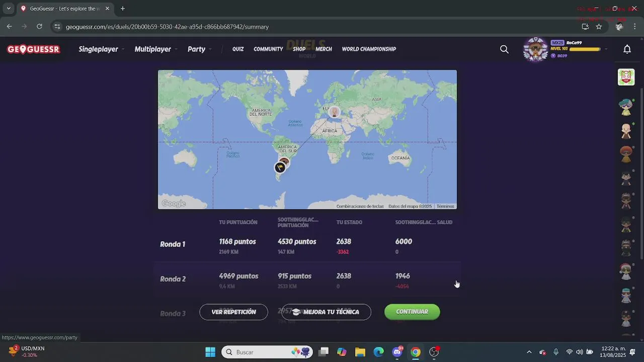Open a new browser tab
The height and width of the screenshot is (362, 644).
pyautogui.click(x=123, y=9)
